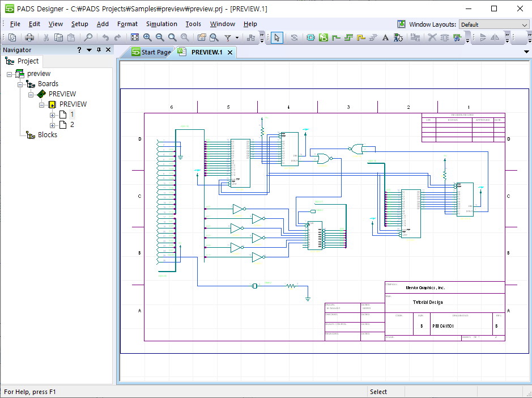The height and width of the screenshot is (398, 532).
Task: Expand sheet 2 in the project tree
Action: coord(53,125)
